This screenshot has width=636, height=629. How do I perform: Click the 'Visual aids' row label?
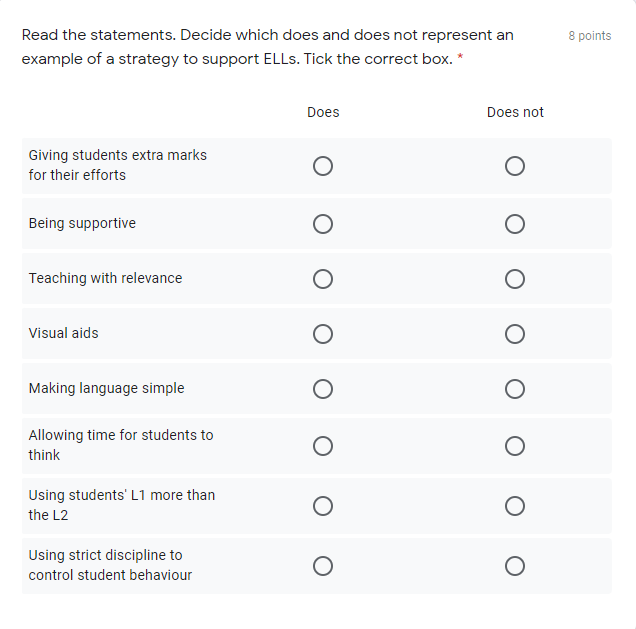coord(64,333)
